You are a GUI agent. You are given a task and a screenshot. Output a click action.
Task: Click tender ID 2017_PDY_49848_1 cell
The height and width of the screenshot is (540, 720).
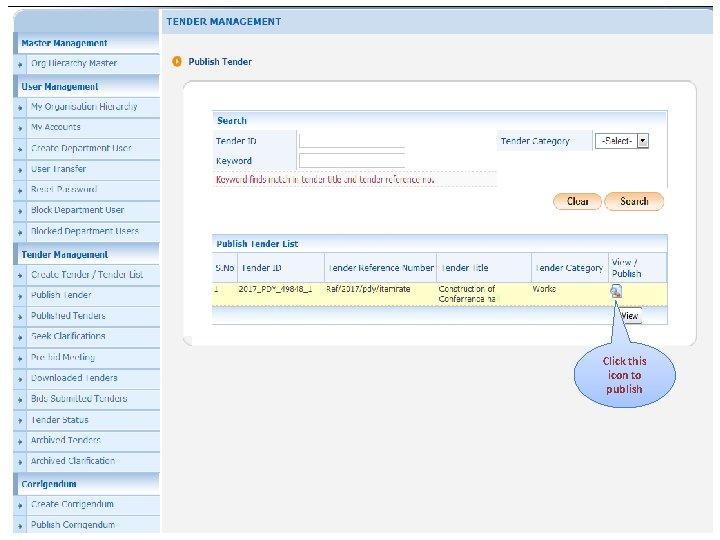coord(275,289)
